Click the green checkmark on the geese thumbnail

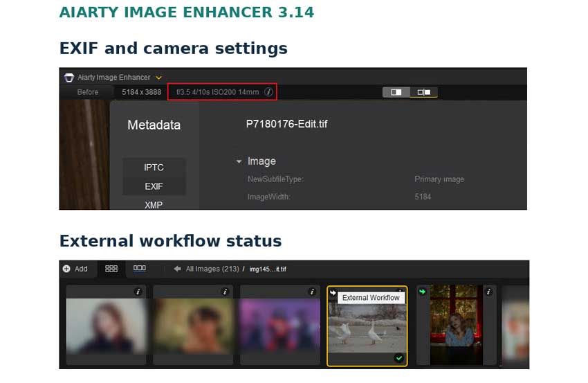(399, 358)
